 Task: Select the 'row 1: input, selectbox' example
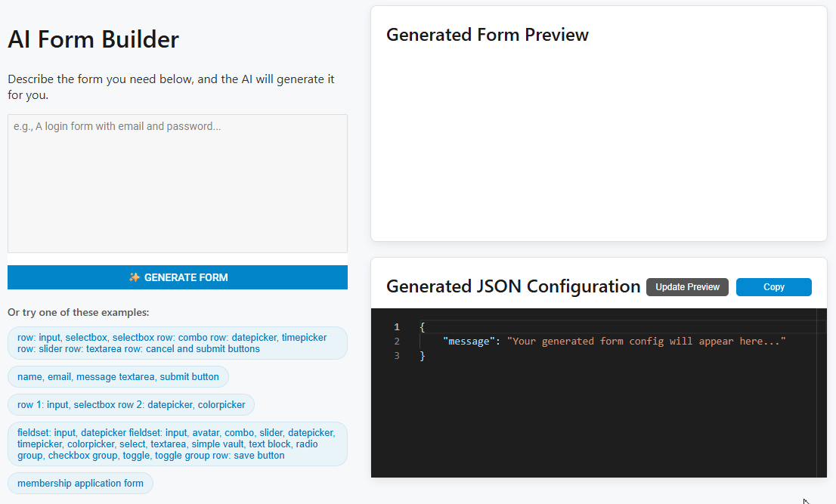point(132,405)
